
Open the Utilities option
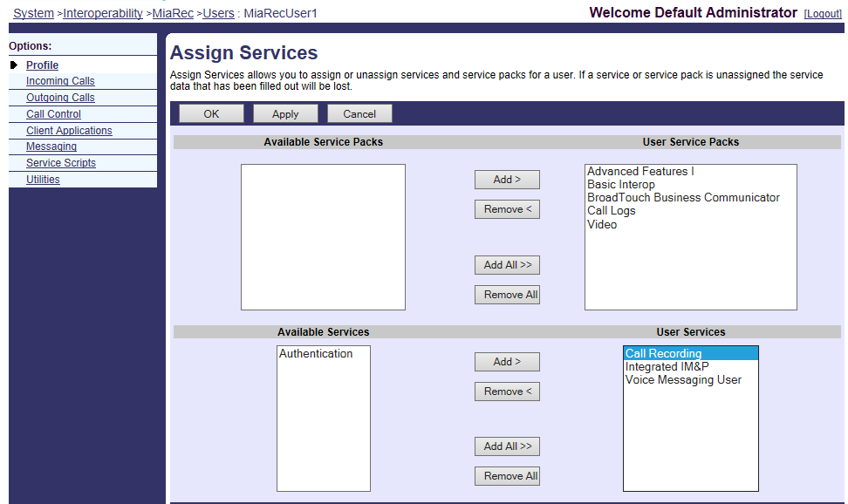44,180
